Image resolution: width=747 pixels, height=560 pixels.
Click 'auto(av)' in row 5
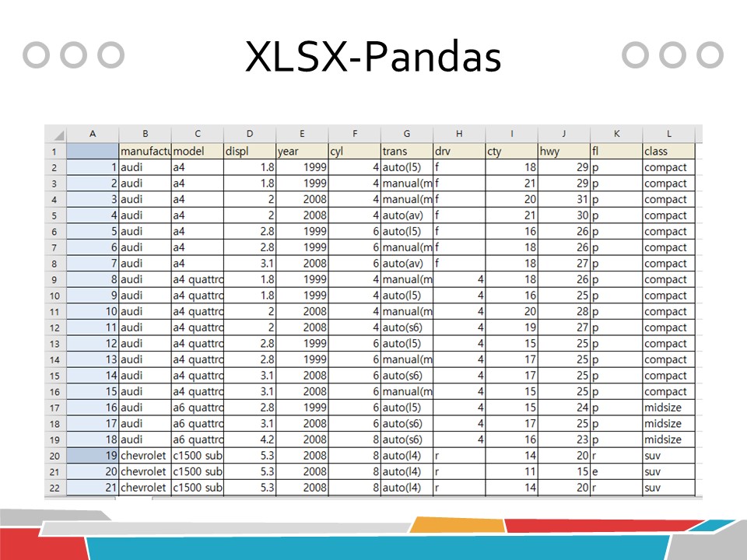point(407,215)
